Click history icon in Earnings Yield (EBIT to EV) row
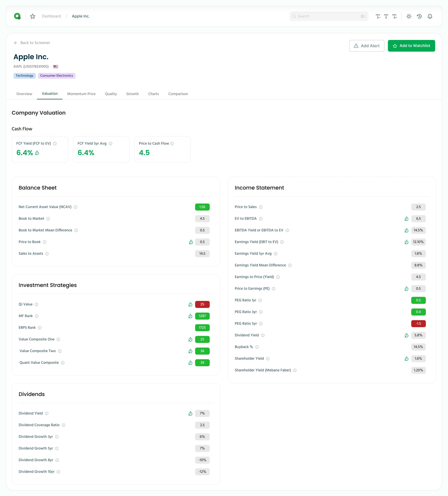 point(406,242)
